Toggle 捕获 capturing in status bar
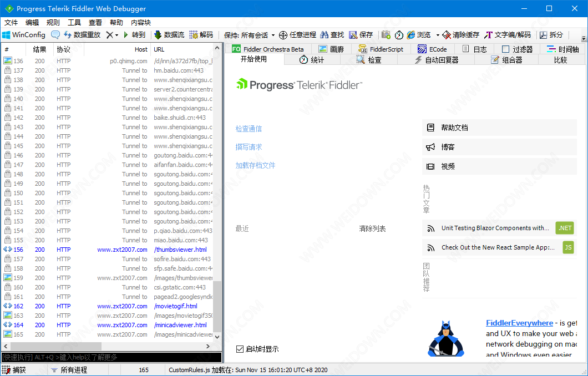 (14, 370)
